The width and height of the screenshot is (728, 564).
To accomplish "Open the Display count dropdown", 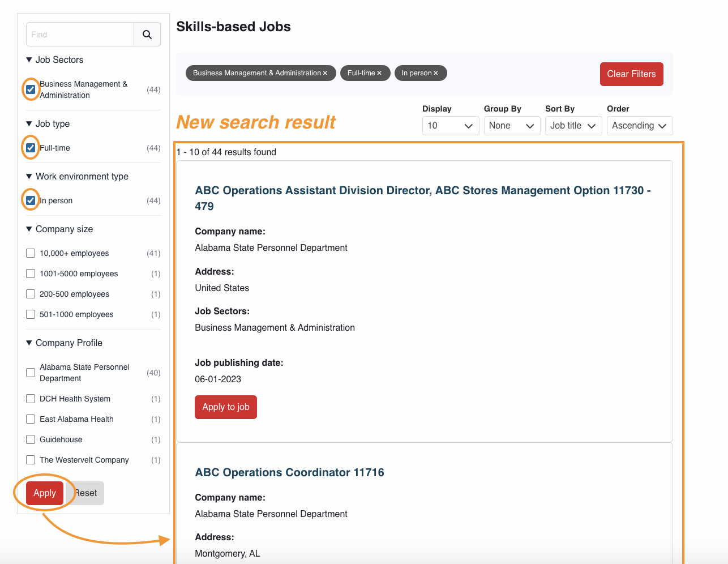I will pos(450,126).
